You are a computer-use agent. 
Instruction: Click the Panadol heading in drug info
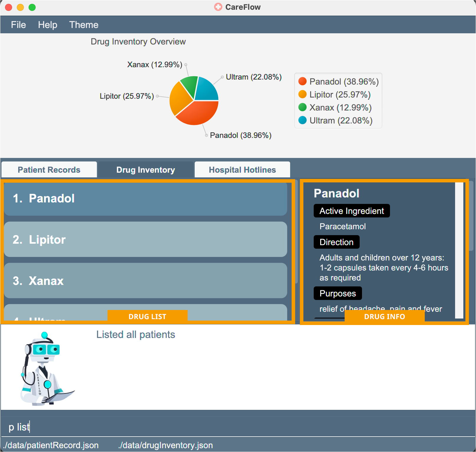point(336,193)
